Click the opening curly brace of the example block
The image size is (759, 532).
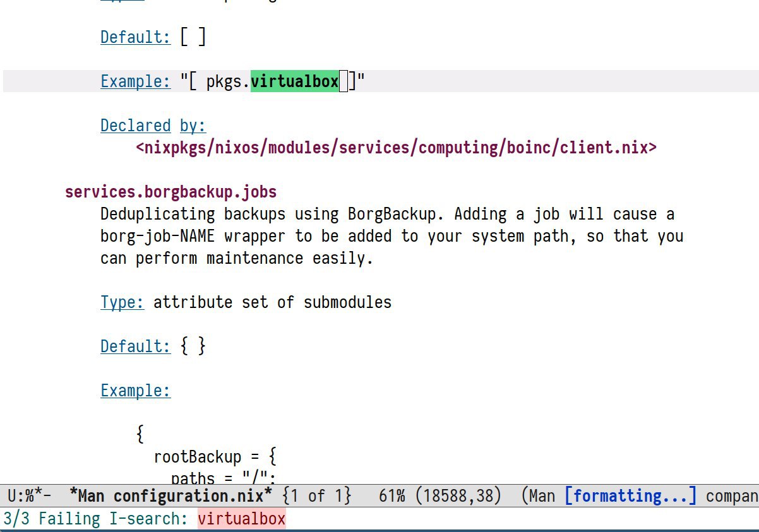pyautogui.click(x=140, y=435)
